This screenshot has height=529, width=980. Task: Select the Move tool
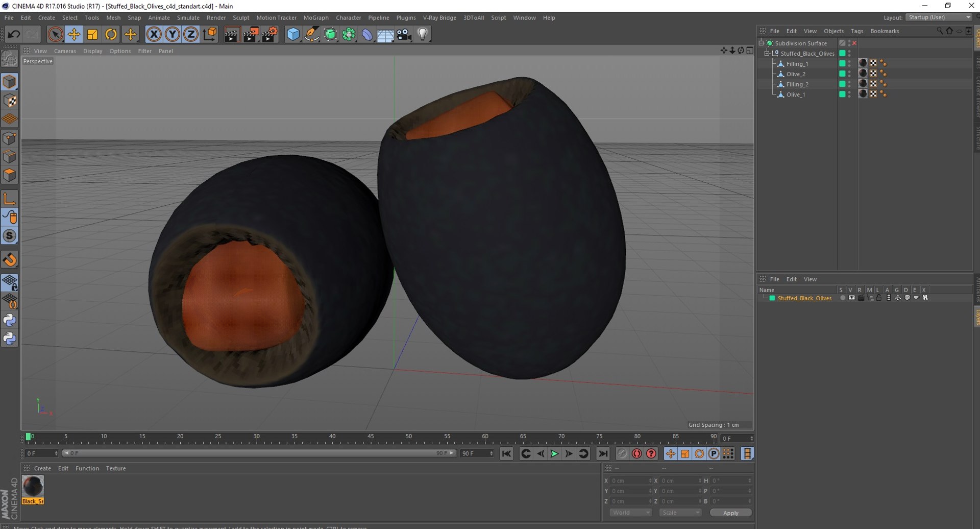tap(73, 34)
